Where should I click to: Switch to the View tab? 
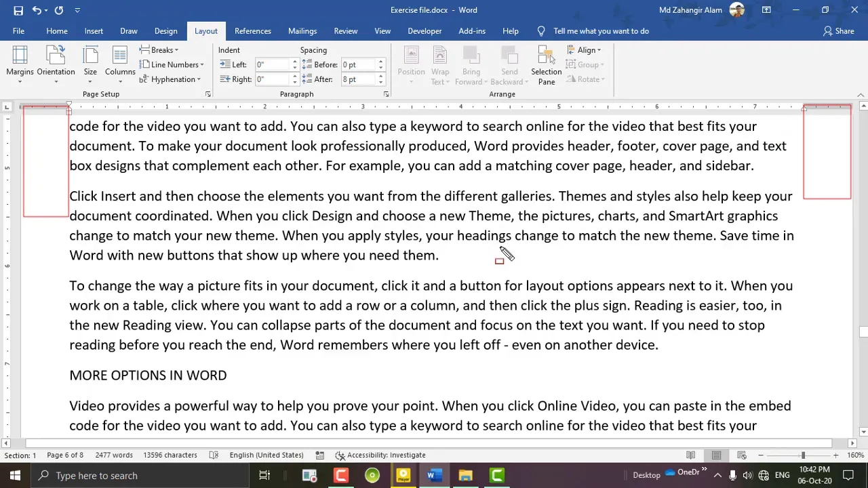point(382,31)
